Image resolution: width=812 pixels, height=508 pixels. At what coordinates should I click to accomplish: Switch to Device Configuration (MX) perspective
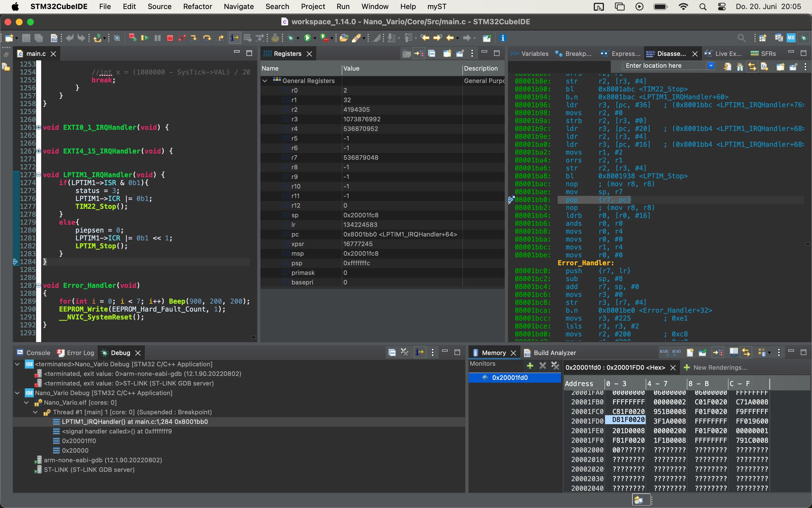coord(791,38)
